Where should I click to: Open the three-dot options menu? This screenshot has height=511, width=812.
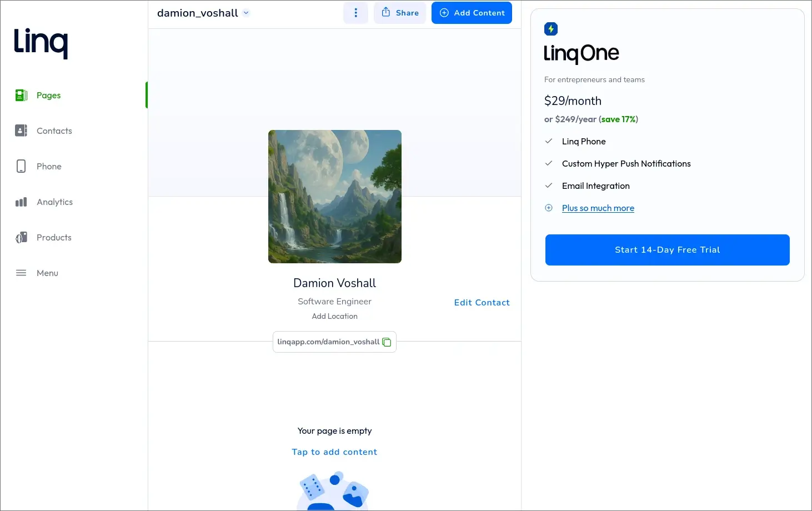[x=355, y=12]
